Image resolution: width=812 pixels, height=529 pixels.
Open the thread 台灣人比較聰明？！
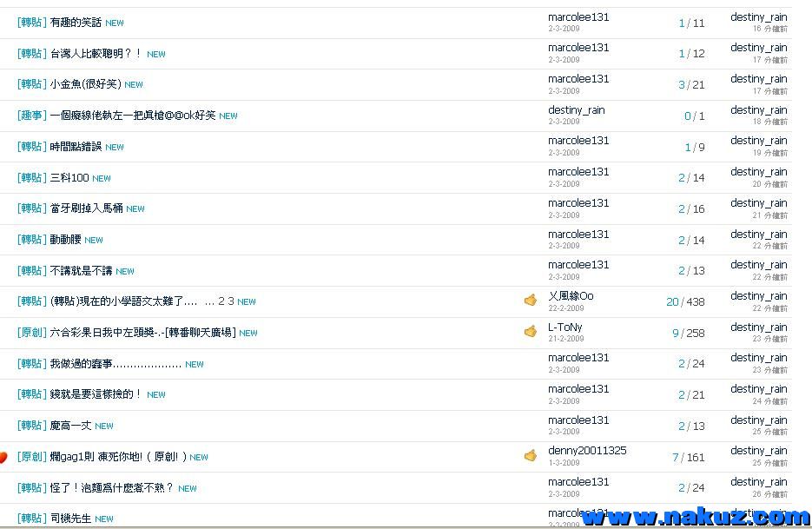(x=96, y=53)
